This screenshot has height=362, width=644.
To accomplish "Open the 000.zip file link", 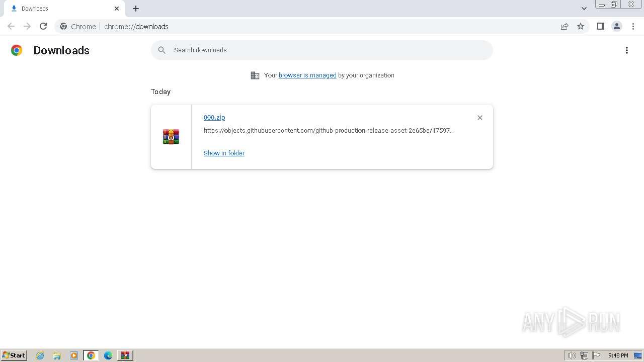I will [x=214, y=117].
